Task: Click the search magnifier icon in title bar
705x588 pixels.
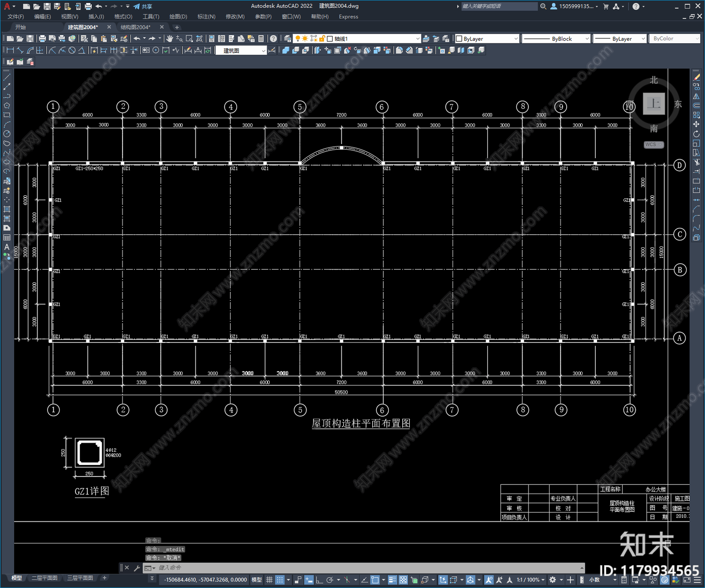Action: pos(543,6)
